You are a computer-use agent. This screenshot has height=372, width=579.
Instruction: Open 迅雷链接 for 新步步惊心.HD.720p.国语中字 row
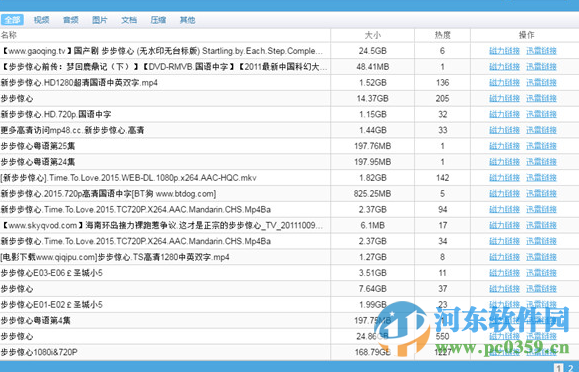(x=541, y=115)
